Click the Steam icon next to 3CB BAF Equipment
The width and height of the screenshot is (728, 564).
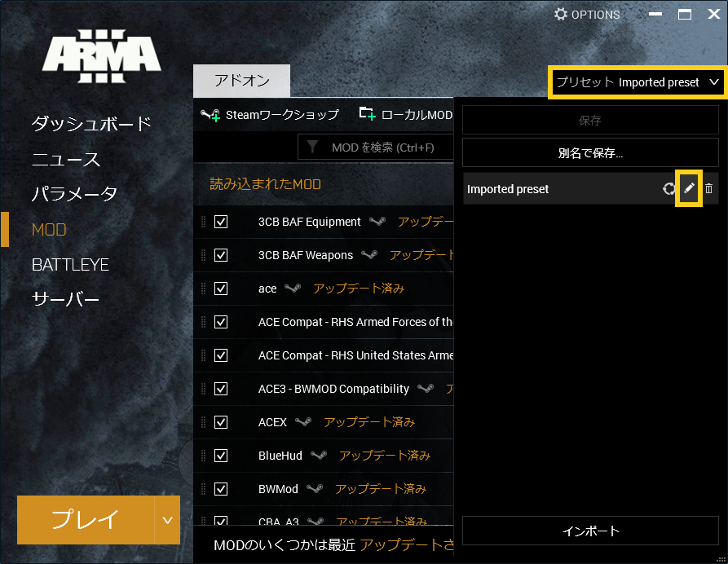[x=377, y=222]
